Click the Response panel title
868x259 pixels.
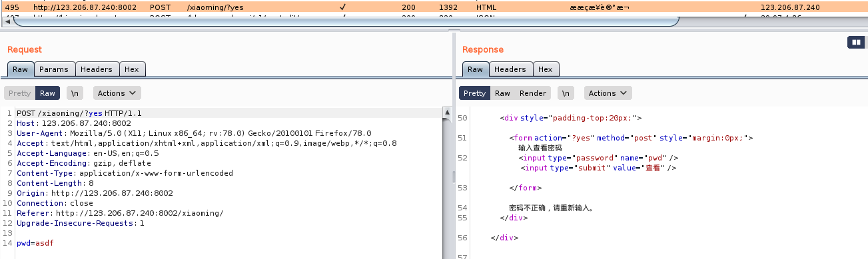[483, 49]
